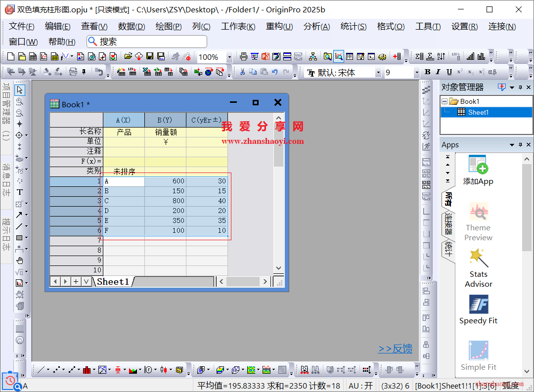Switch to the 连接器 Apps tab
534x392 pixels.
click(448, 224)
